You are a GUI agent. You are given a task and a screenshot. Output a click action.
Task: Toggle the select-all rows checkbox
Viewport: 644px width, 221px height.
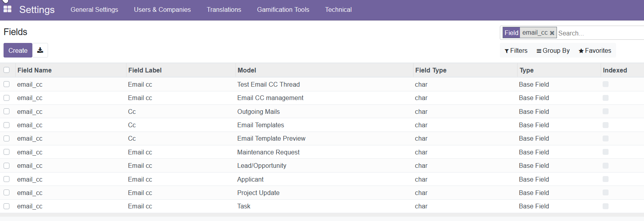(x=7, y=70)
